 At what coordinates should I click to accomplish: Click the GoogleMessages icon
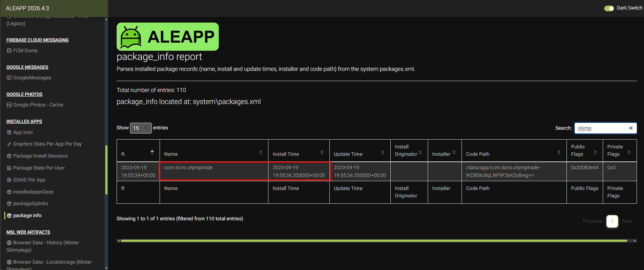pyautogui.click(x=9, y=78)
